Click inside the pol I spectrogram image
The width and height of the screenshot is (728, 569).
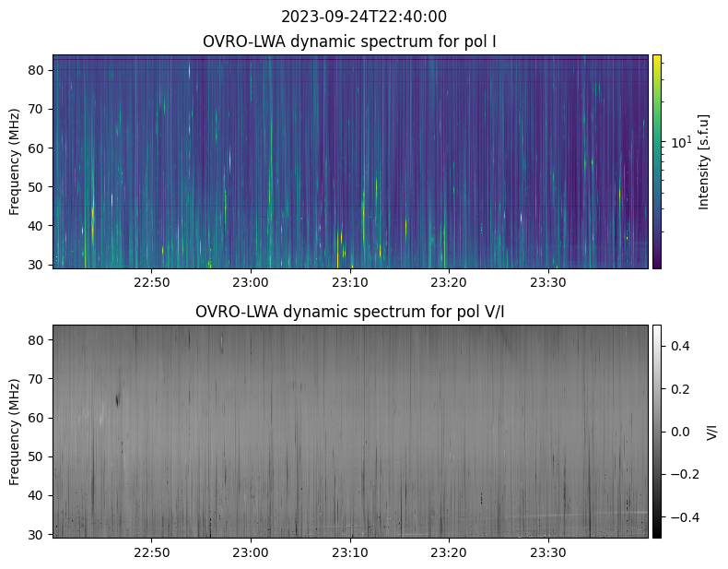350,161
